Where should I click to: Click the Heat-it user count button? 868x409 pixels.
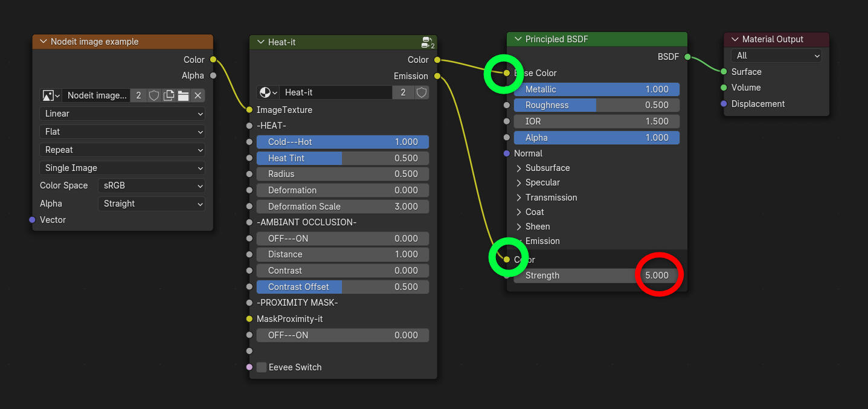(x=403, y=92)
